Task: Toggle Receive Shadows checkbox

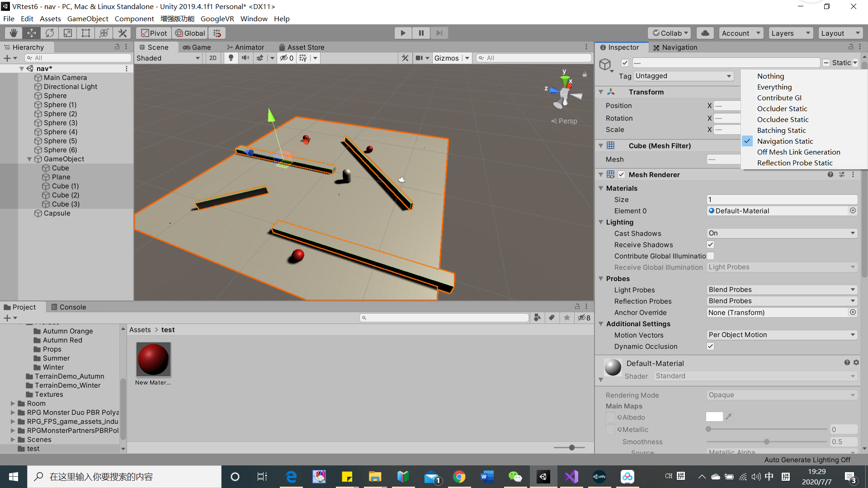Action: pos(710,244)
